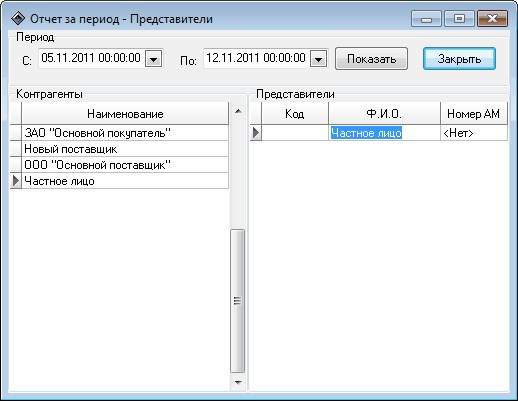
Task: Click the Контрагенты vertical scrollbar thumb
Action: [238, 301]
